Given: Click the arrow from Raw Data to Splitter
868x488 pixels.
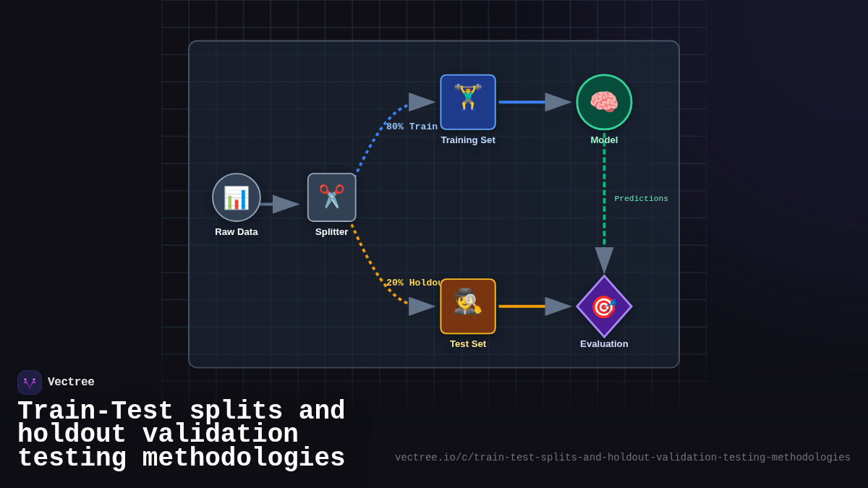Looking at the screenshot, I should point(280,205).
